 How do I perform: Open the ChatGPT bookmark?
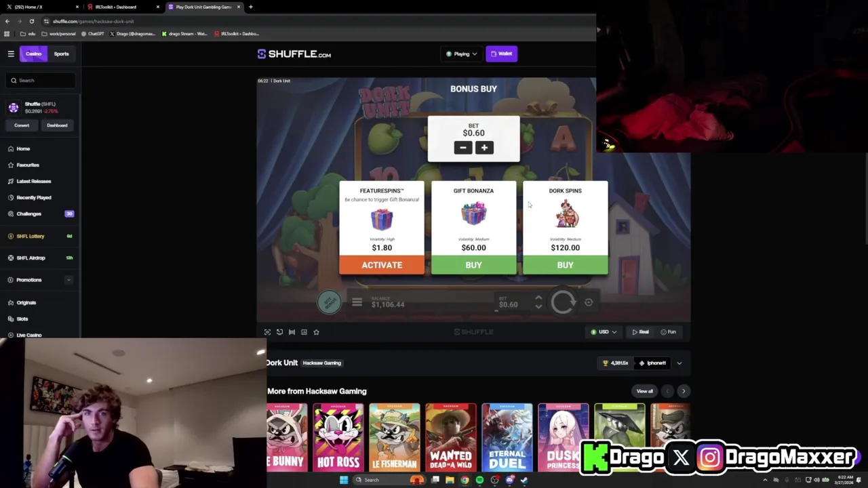click(92, 33)
